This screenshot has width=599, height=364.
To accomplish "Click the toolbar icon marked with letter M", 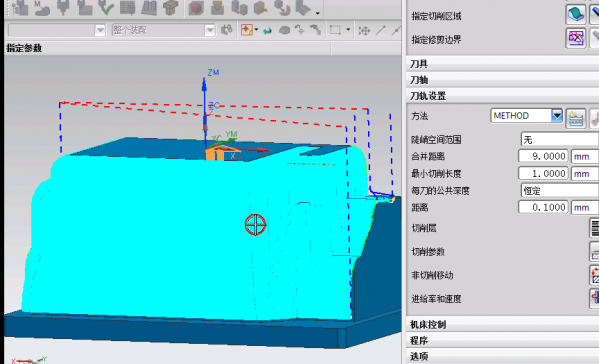I will point(42,8).
